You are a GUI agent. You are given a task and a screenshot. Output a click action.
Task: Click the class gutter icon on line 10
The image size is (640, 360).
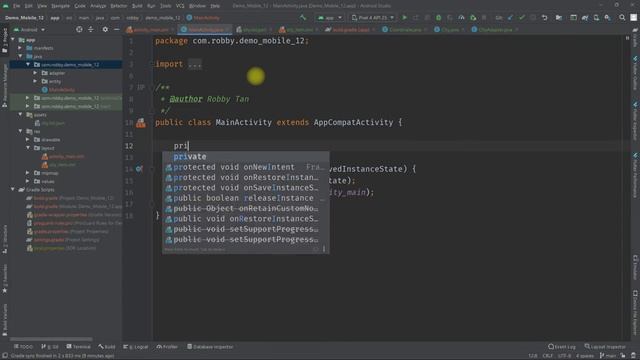141,122
